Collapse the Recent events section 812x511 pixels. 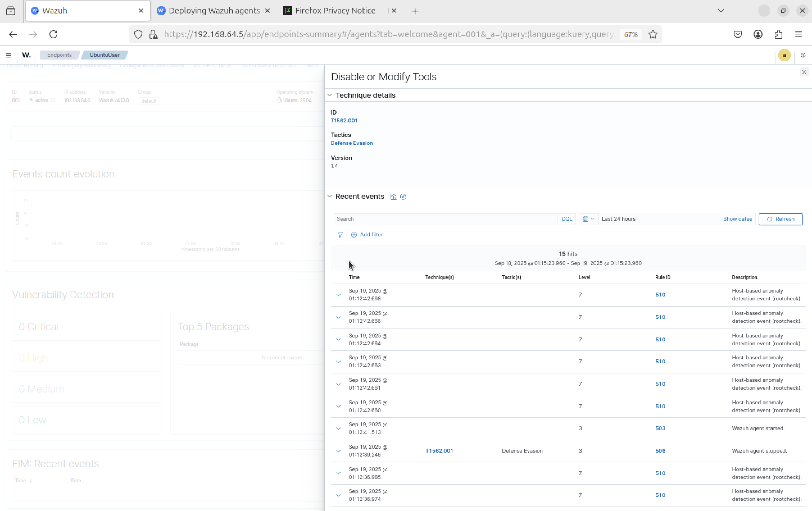click(x=330, y=196)
